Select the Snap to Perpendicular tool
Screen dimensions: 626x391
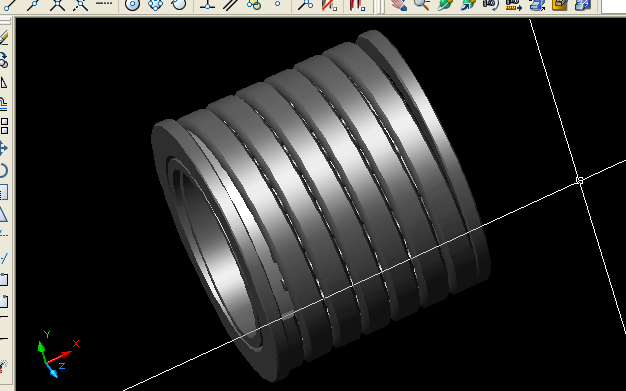pyautogui.click(x=207, y=5)
